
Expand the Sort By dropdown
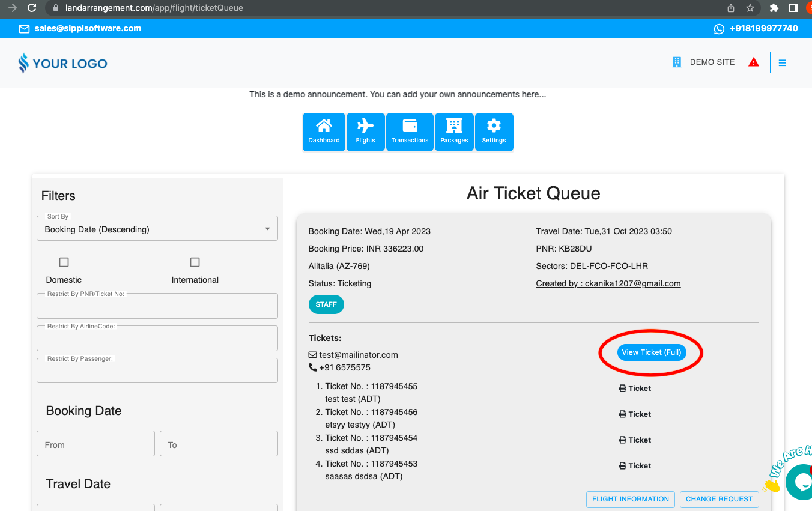157,229
